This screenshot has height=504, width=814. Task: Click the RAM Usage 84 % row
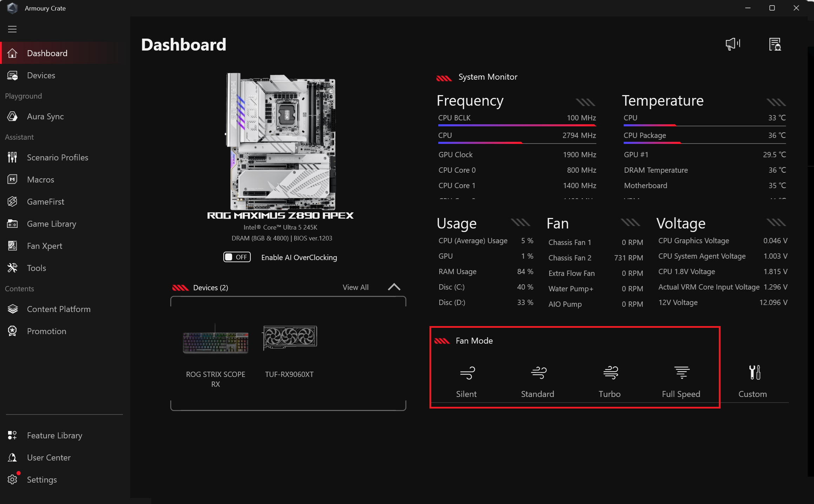[486, 272]
